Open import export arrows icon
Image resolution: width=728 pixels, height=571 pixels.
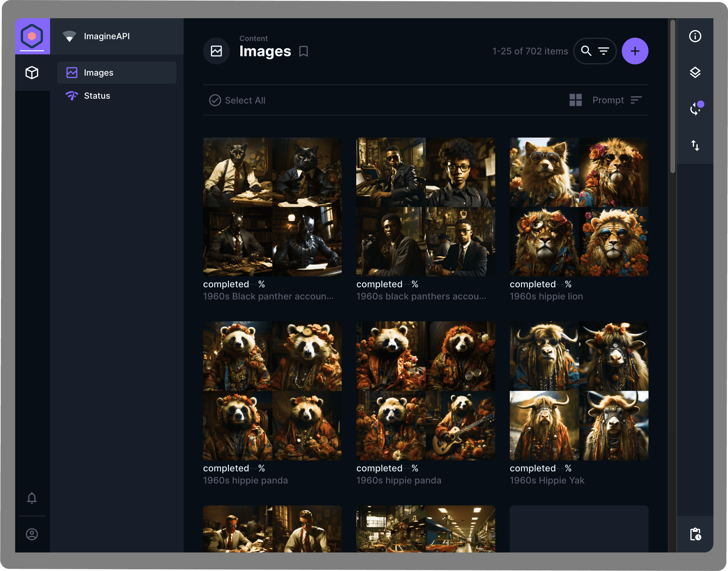(x=695, y=145)
